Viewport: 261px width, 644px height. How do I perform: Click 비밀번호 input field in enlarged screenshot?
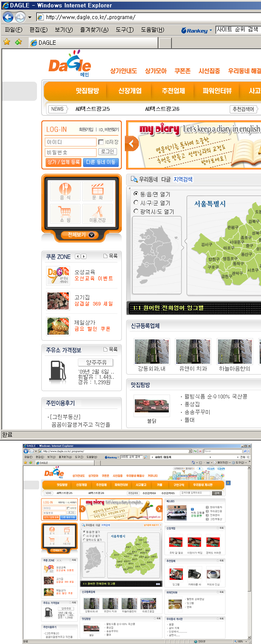70,152
